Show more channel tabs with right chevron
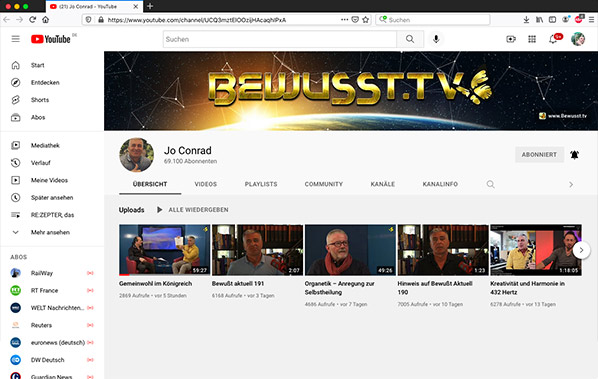This screenshot has width=598, height=379. coord(571,185)
